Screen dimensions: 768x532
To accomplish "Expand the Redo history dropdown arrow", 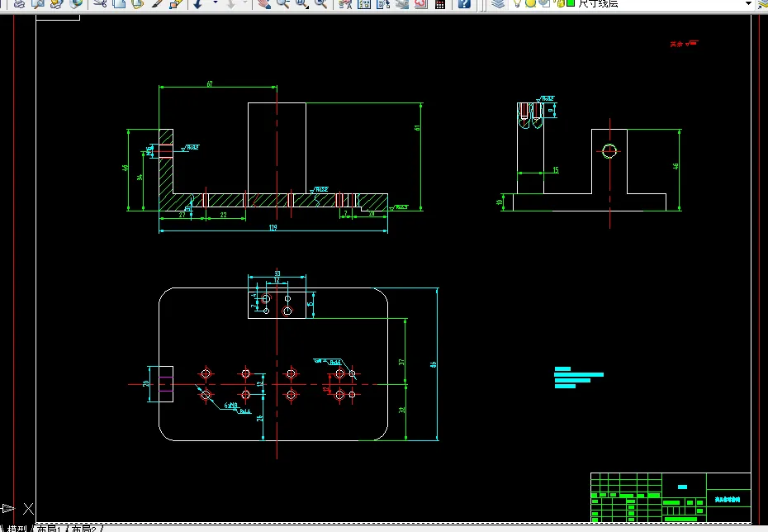I will 245,2.
